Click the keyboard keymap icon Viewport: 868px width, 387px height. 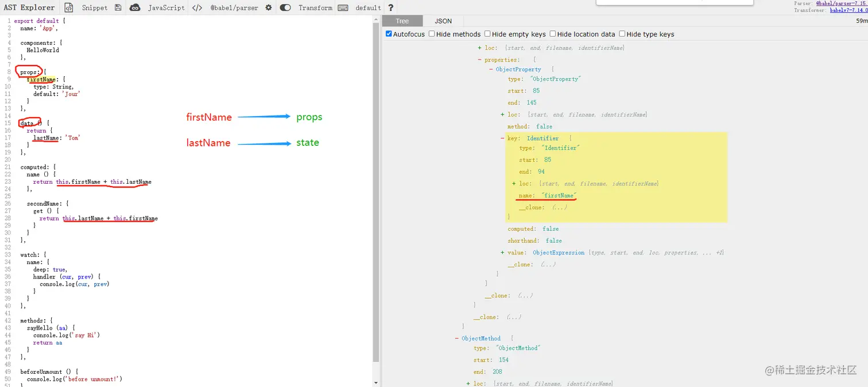coord(343,7)
